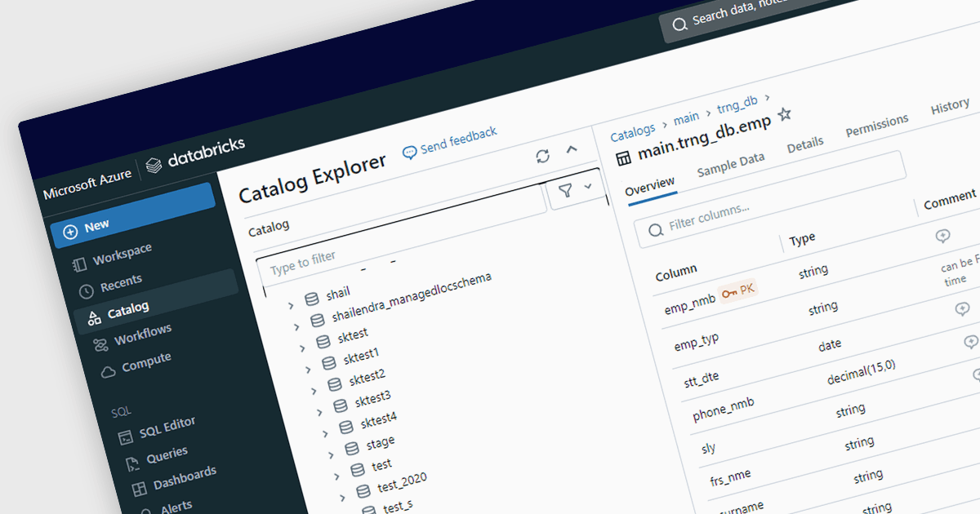Expand the sktest4 schema
Screen dimensions: 980x514
point(325,433)
